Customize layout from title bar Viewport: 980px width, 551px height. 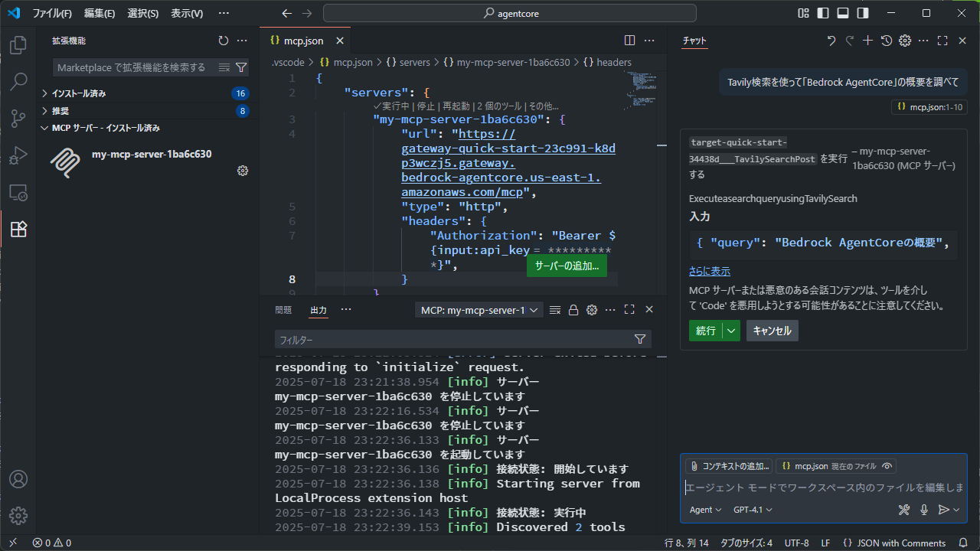click(x=803, y=13)
